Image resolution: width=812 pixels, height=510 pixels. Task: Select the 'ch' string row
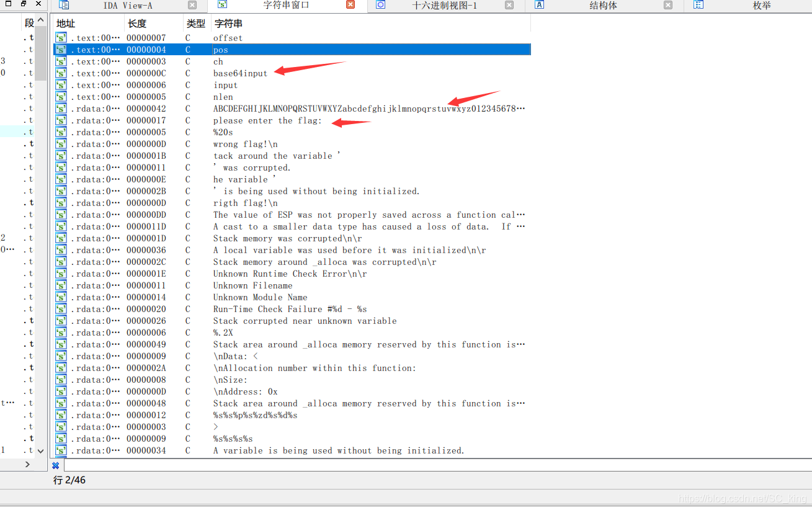(292, 61)
